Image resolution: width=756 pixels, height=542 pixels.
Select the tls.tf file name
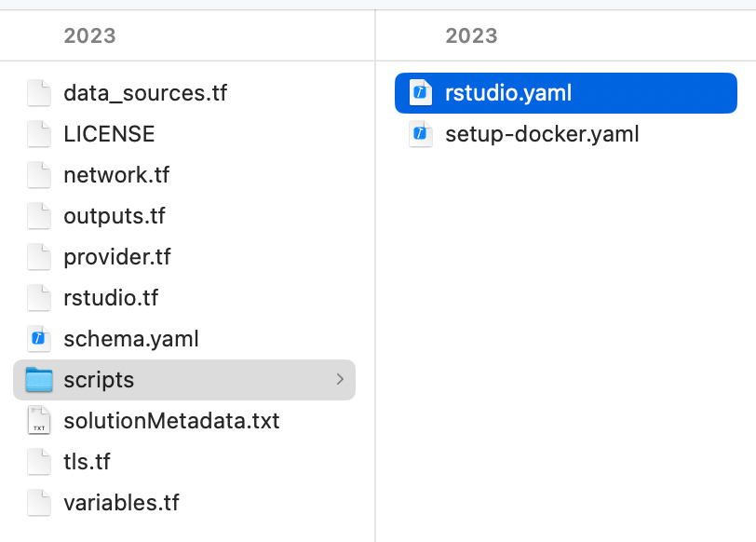point(87,462)
